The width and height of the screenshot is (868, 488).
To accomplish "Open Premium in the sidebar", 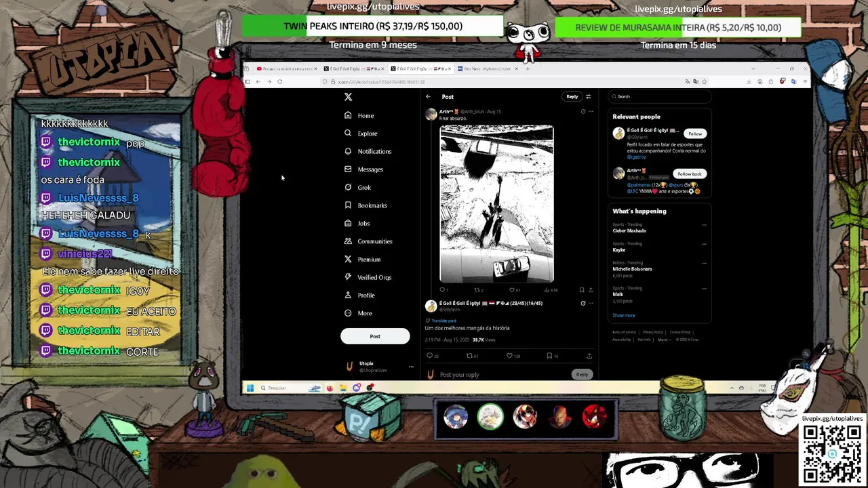I will click(362, 260).
